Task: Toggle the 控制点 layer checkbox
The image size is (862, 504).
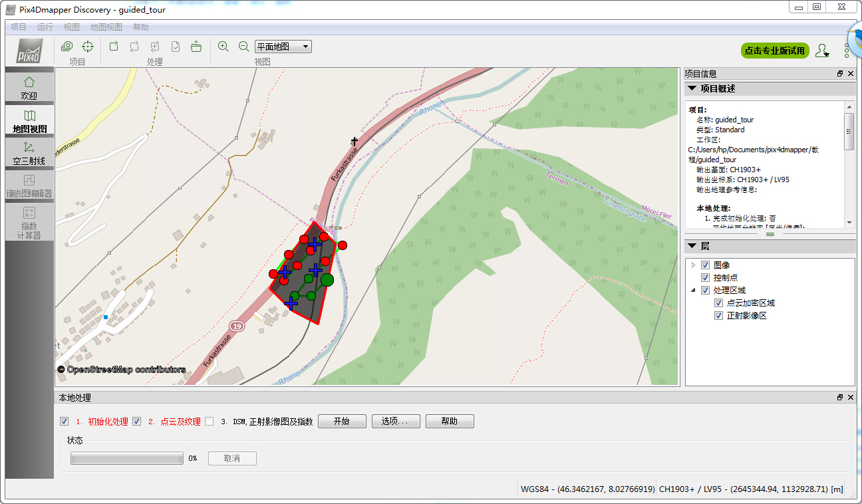Action: coord(706,278)
